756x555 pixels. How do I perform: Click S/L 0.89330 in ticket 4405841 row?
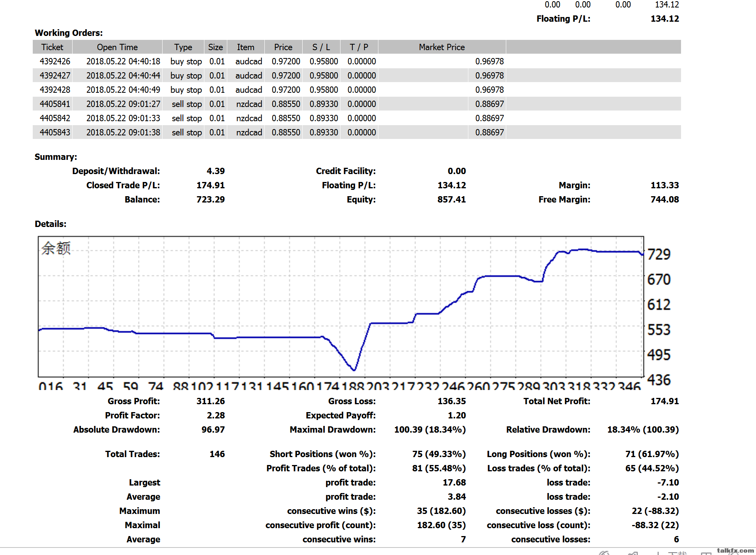[x=324, y=104]
